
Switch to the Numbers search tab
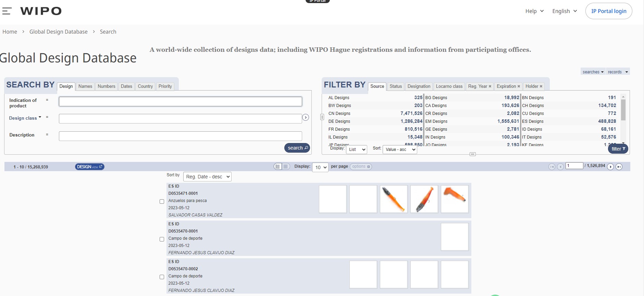tap(107, 86)
